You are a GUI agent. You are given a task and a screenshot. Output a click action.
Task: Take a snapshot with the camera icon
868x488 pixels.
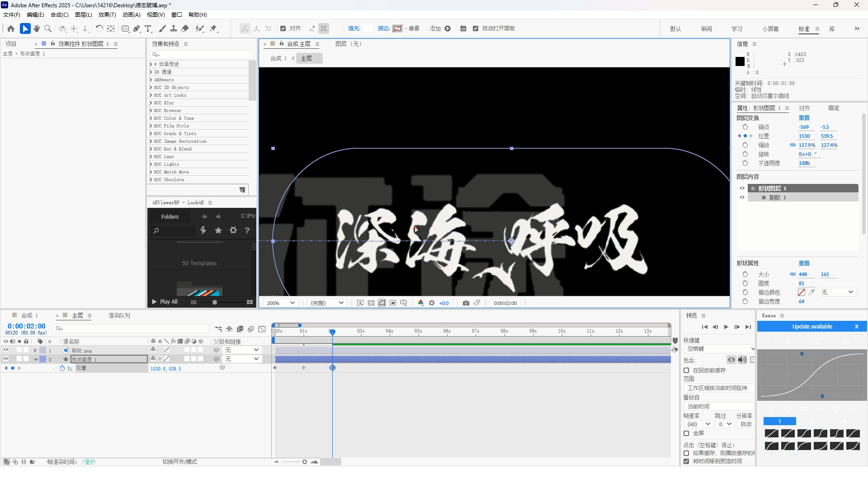coord(466,303)
